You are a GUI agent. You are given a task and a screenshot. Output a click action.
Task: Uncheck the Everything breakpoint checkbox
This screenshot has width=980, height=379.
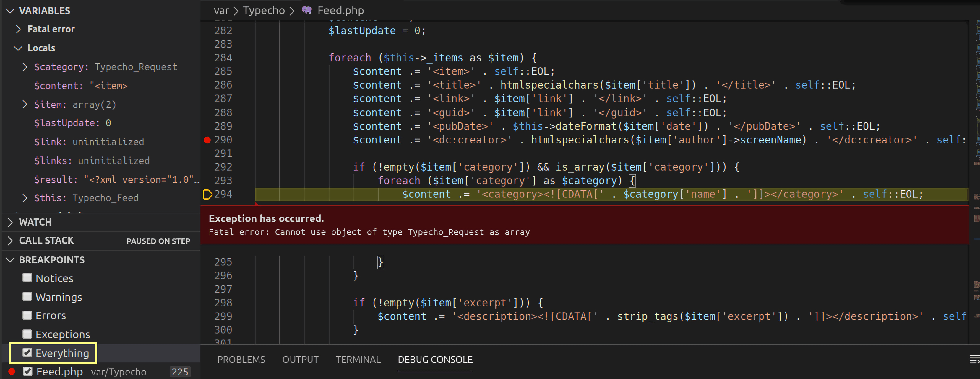pyautogui.click(x=27, y=352)
